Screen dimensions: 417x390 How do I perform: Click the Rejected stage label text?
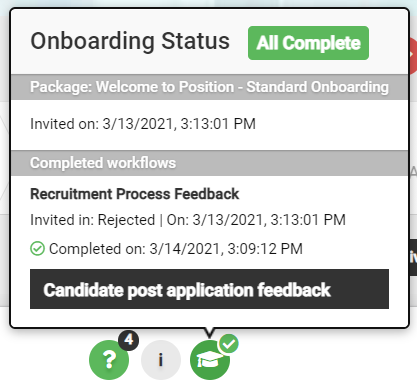126,220
